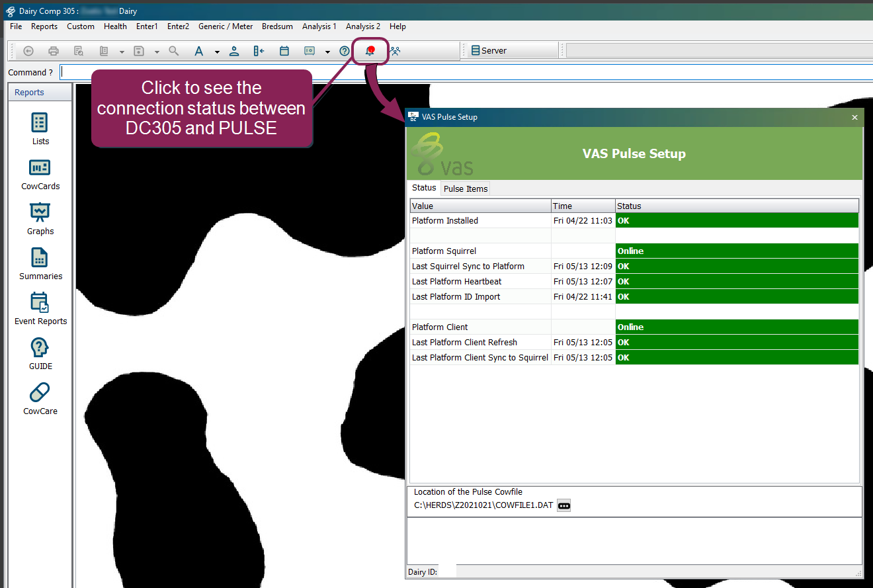Open the Enter1 menu
Viewport: 873px width, 588px height.
point(147,26)
